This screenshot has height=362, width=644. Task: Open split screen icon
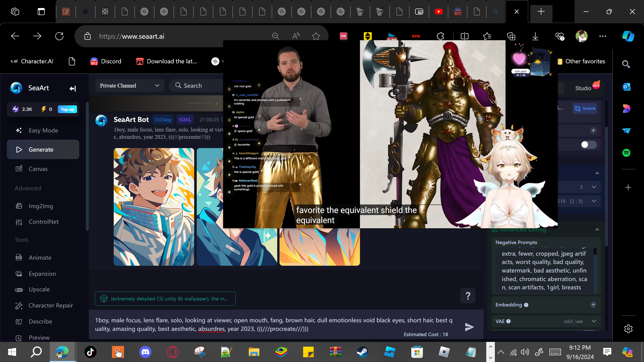464,36
